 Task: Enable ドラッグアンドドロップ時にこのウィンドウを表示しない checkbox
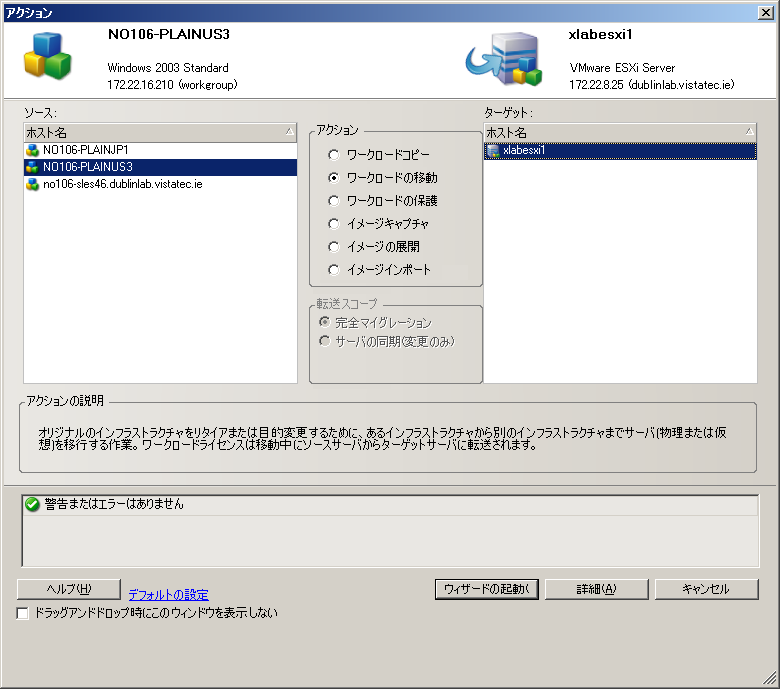click(x=22, y=613)
